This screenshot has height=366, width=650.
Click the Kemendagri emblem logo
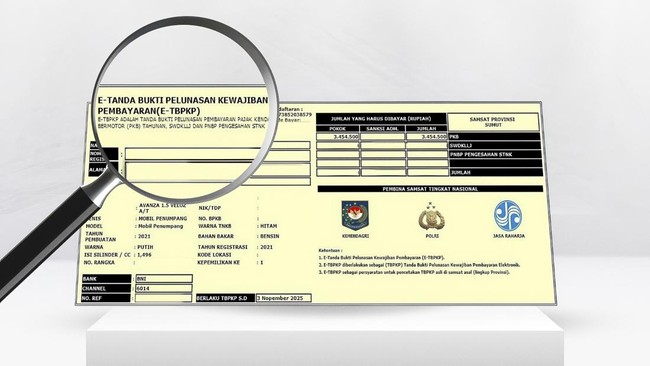355,215
